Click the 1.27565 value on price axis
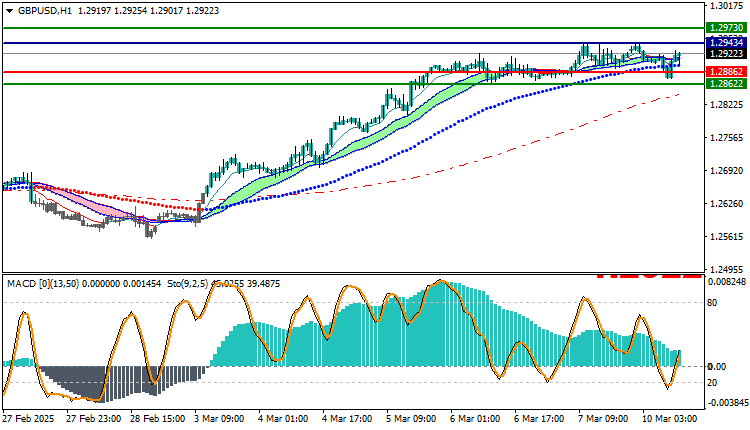 pos(727,138)
